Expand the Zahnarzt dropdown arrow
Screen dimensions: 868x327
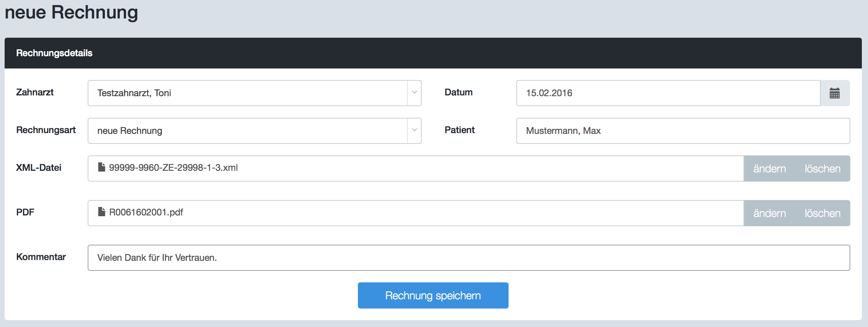tap(414, 93)
